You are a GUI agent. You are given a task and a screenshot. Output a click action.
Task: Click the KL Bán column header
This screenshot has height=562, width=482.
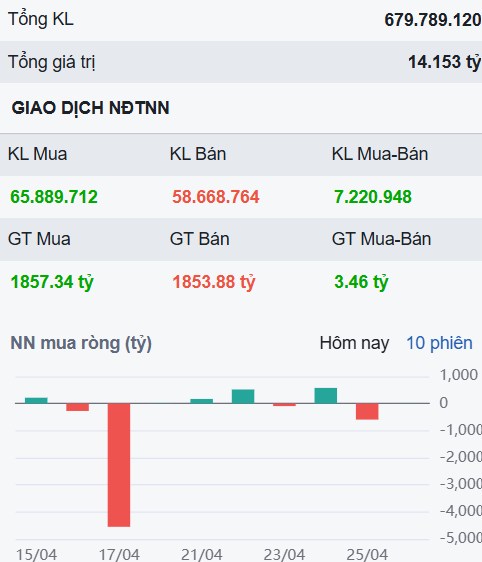[x=198, y=154]
